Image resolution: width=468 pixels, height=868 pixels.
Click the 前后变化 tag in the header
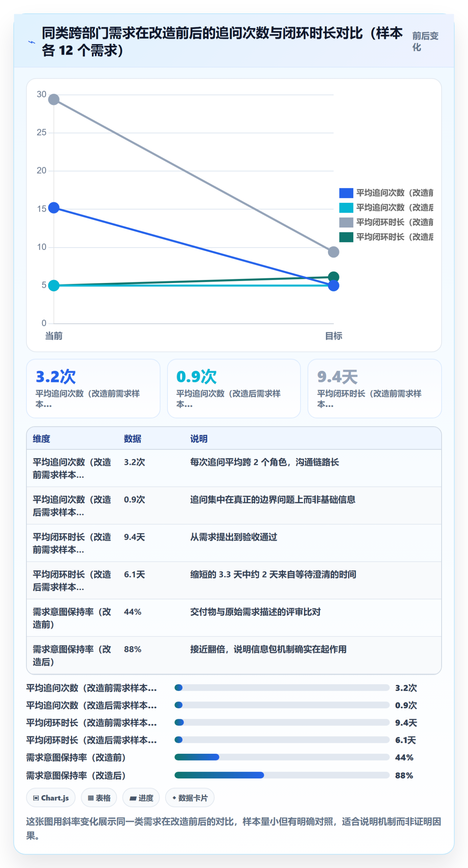coord(425,41)
